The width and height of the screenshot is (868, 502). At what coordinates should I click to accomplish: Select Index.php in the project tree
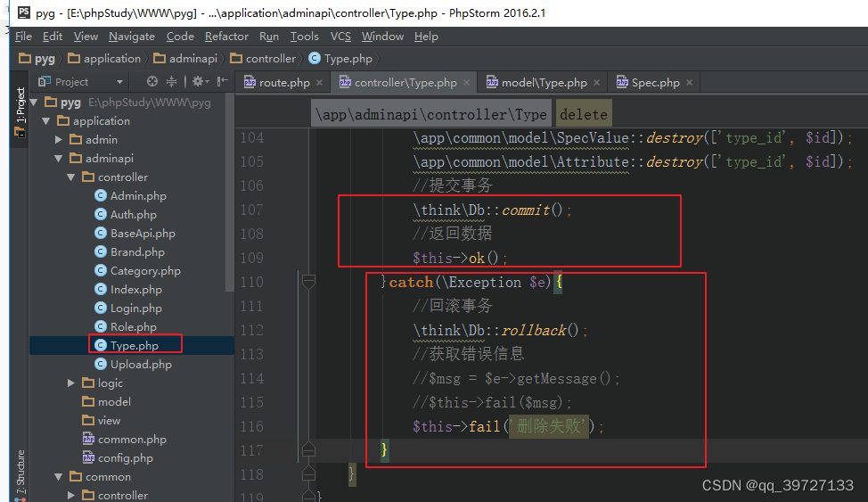(x=127, y=289)
